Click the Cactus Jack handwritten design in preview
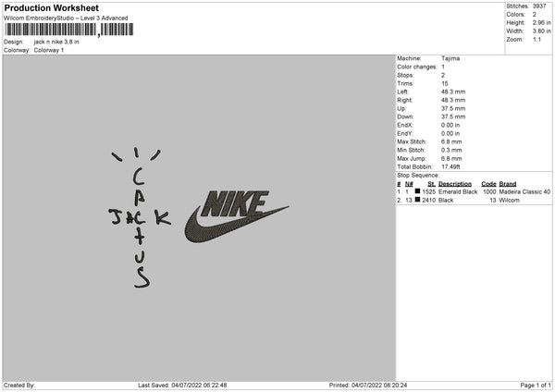The image size is (555, 392). click(x=141, y=217)
